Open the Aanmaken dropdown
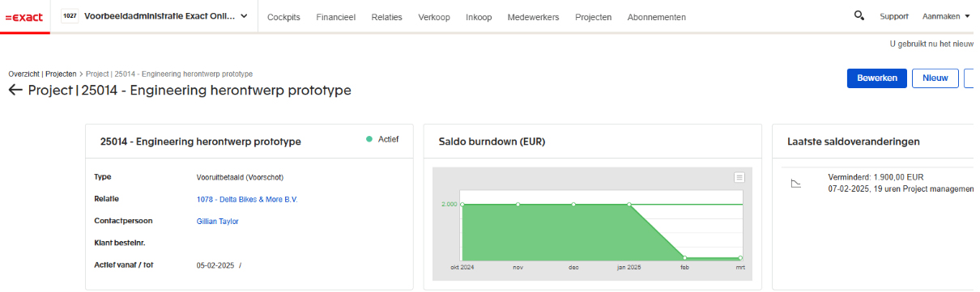 (946, 16)
